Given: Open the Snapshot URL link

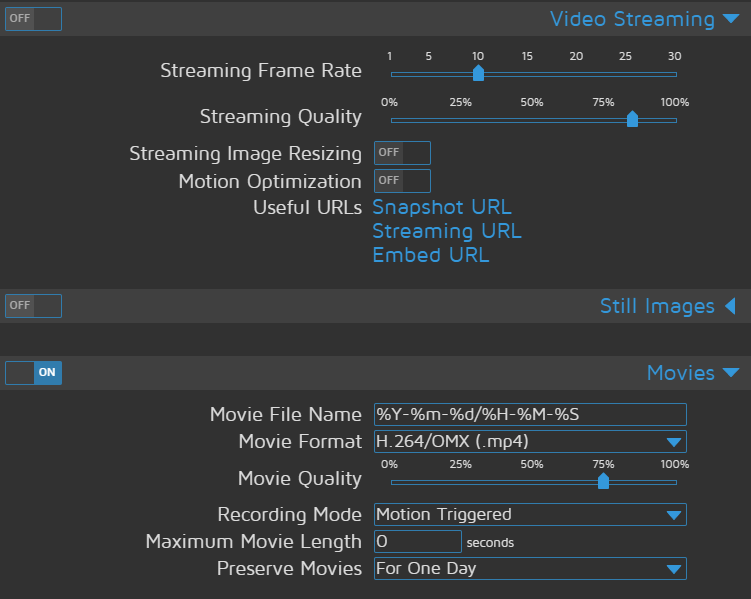Looking at the screenshot, I should pyautogui.click(x=442, y=207).
